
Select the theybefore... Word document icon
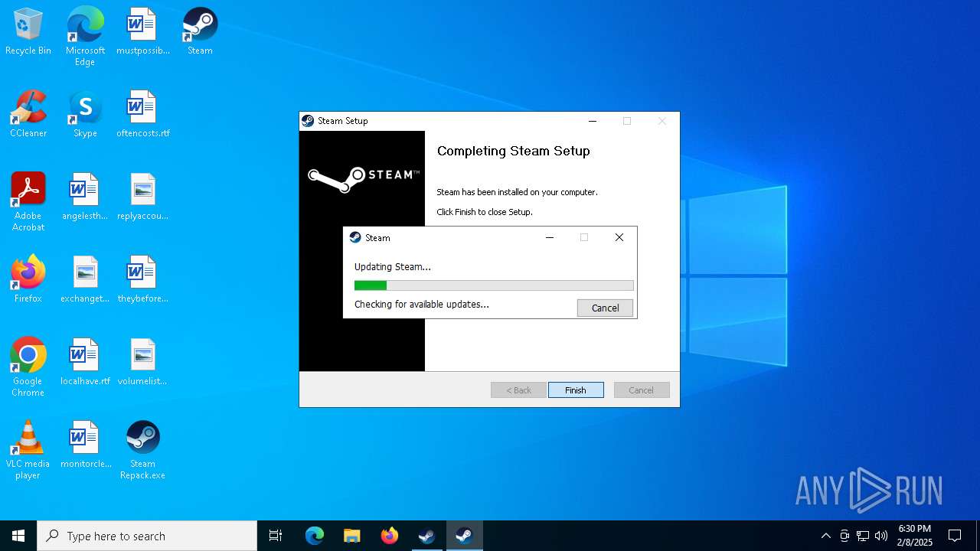pos(142,279)
